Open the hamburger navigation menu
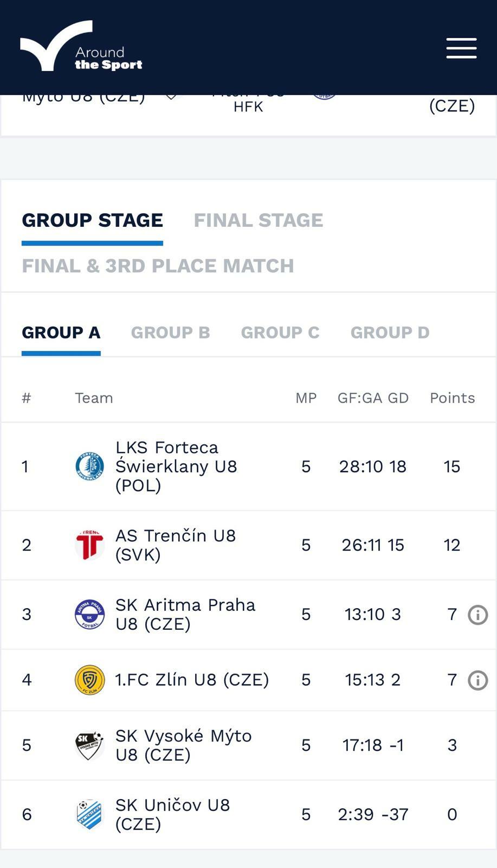This screenshot has width=497, height=868. click(461, 48)
